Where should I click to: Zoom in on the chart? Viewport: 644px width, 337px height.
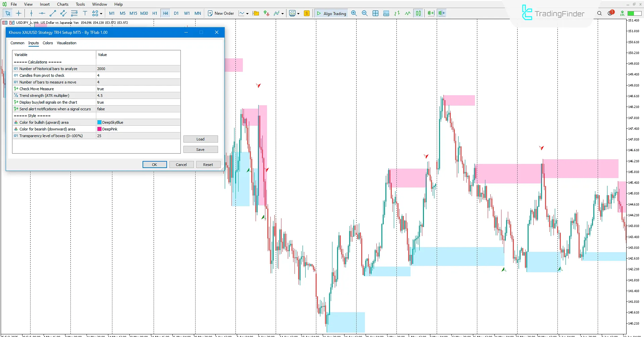point(354,13)
